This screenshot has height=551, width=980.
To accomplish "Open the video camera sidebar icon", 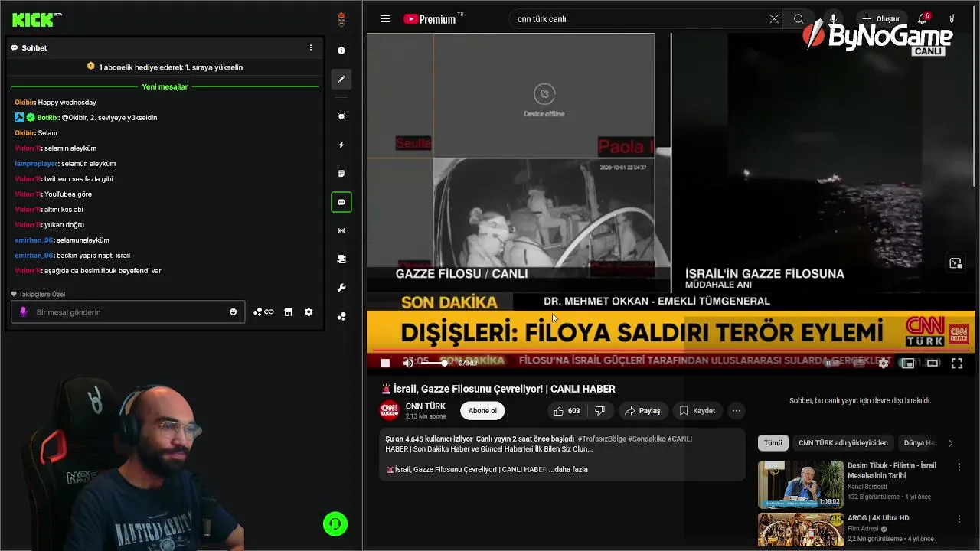I will 341,259.
